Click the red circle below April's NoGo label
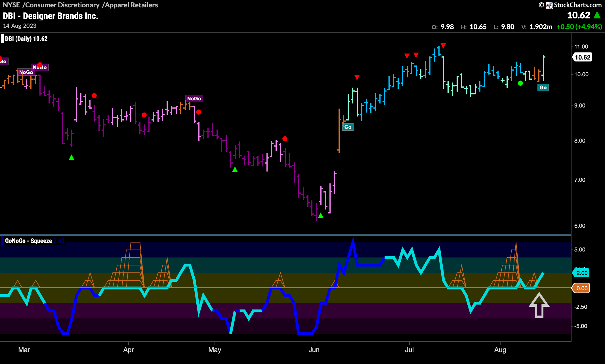 [x=199, y=112]
